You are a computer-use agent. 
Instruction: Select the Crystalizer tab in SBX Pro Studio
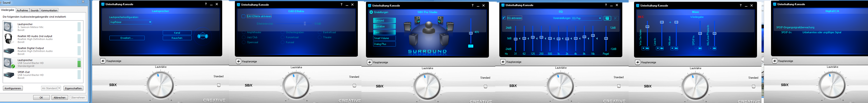[x=384, y=26]
